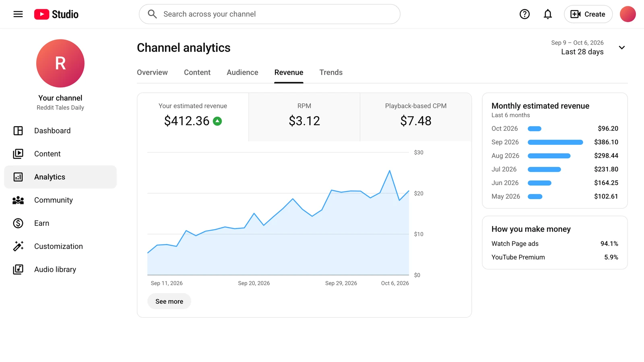Open the help question mark icon
Viewport: 644px width, 362px height.
tap(524, 14)
